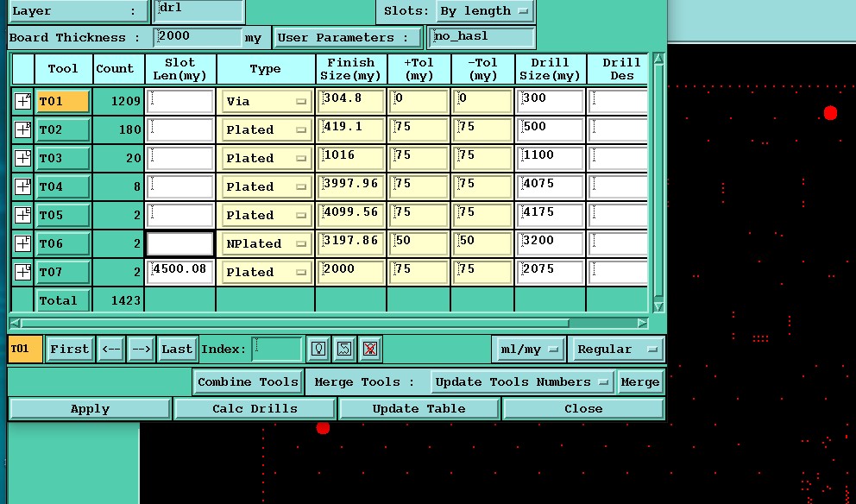Click the Update Table button
Screen dimensions: 856x504
click(x=419, y=409)
